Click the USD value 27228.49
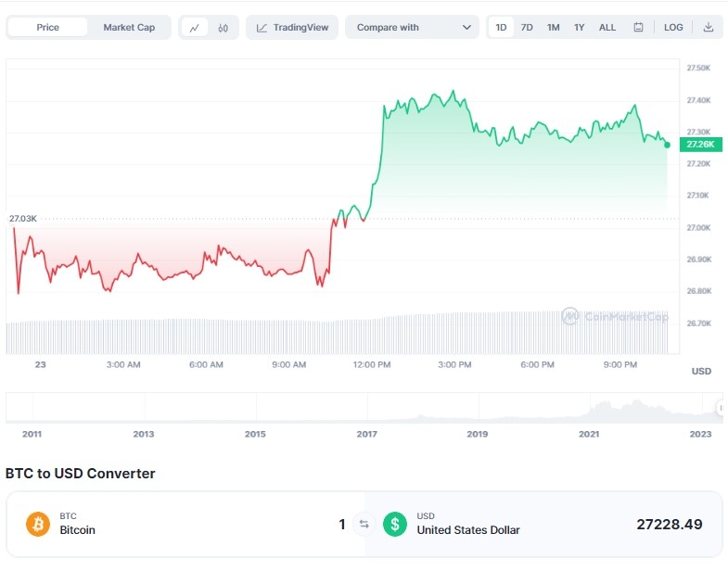The image size is (728, 571). pos(669,524)
